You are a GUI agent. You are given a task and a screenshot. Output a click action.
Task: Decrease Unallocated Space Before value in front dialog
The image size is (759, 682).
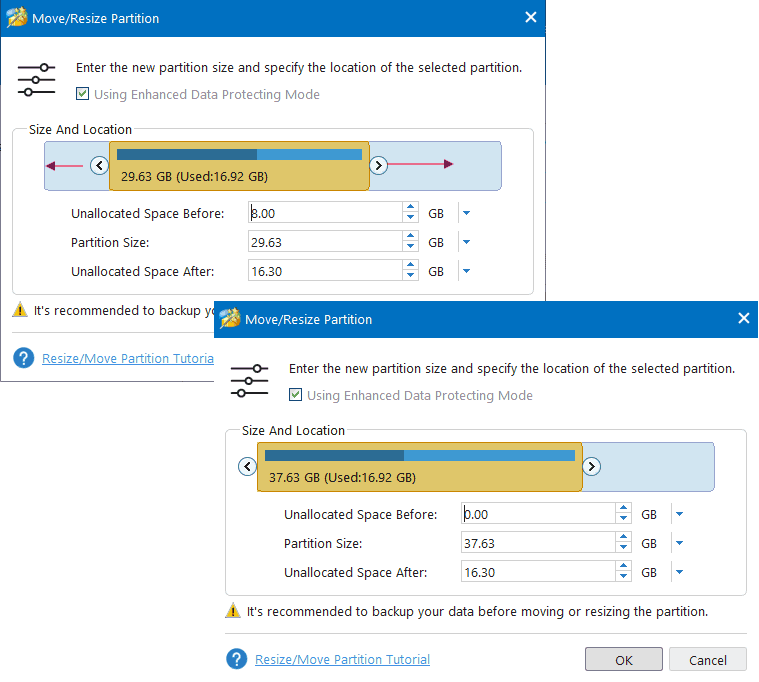pos(623,519)
